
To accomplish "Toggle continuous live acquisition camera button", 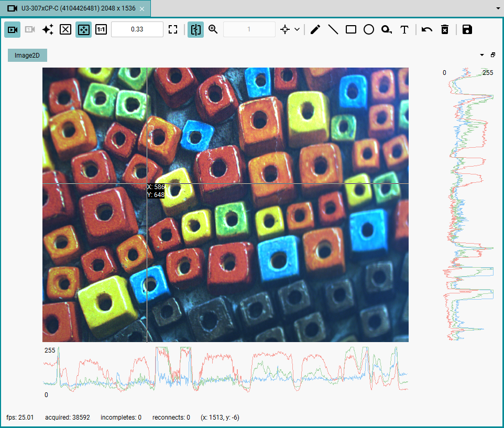I will pos(13,29).
